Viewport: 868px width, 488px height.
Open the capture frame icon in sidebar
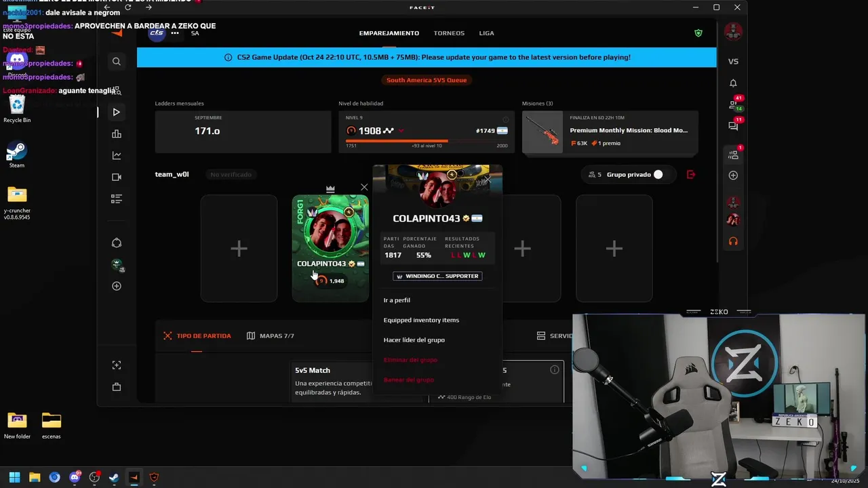(117, 365)
